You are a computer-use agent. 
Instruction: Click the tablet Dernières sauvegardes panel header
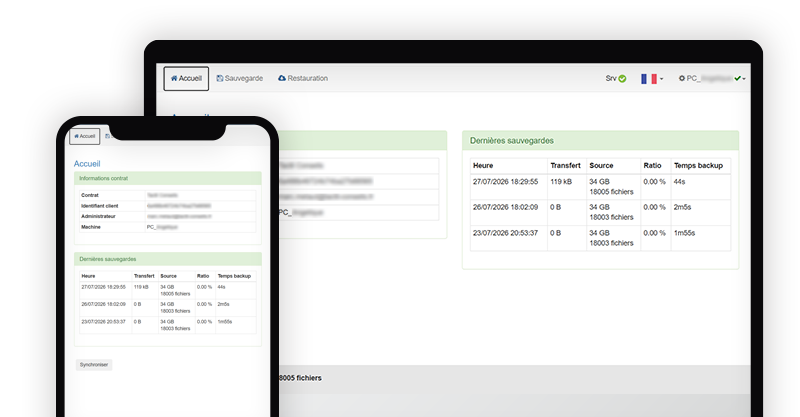pos(601,140)
